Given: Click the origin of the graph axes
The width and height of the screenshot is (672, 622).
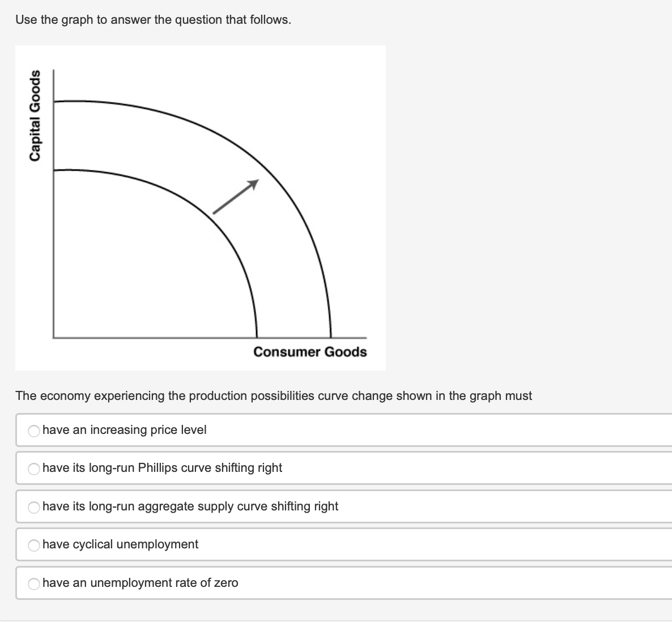Looking at the screenshot, I should pos(52,336).
